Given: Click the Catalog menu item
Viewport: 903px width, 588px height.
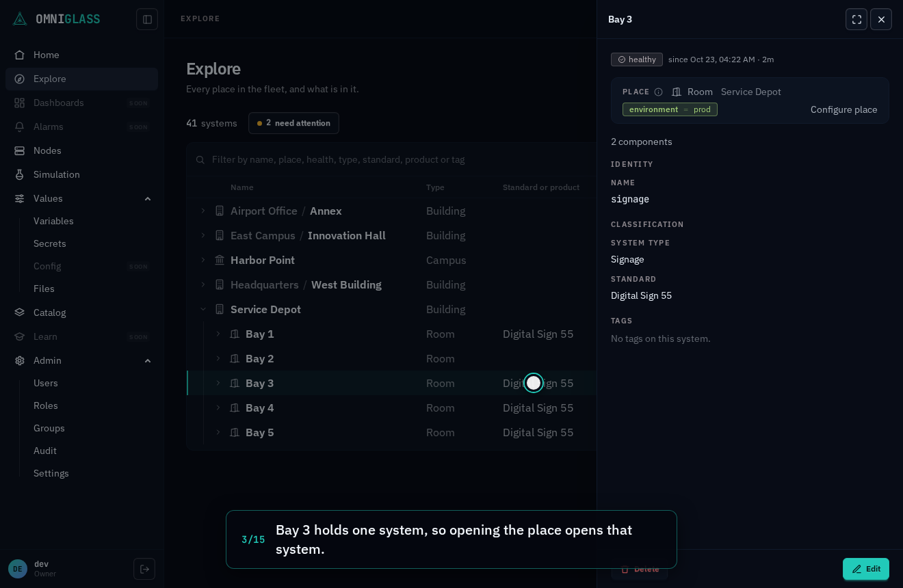Looking at the screenshot, I should pos(82,312).
